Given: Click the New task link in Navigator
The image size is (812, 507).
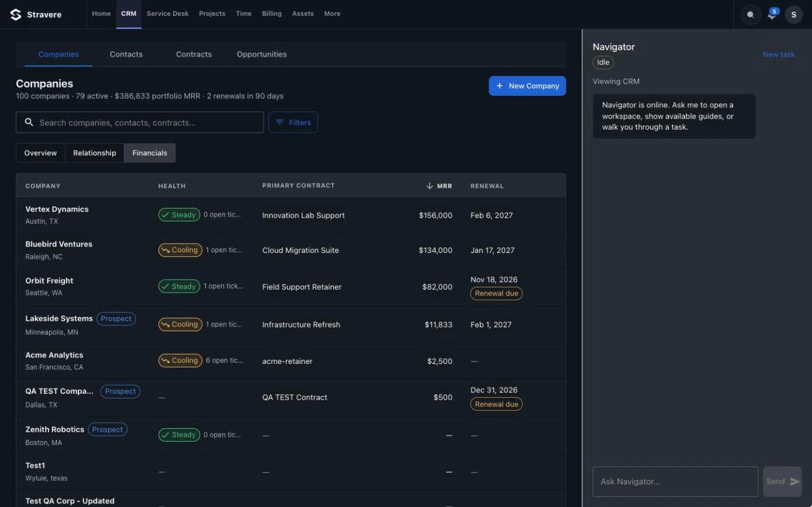Looking at the screenshot, I should coord(779,54).
